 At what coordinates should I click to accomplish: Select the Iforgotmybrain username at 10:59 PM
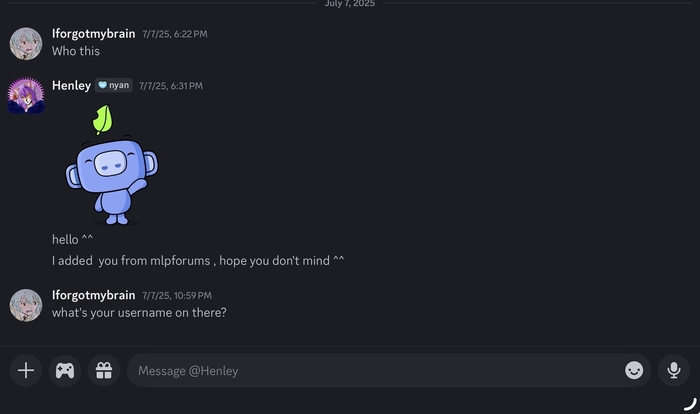pyautogui.click(x=93, y=295)
